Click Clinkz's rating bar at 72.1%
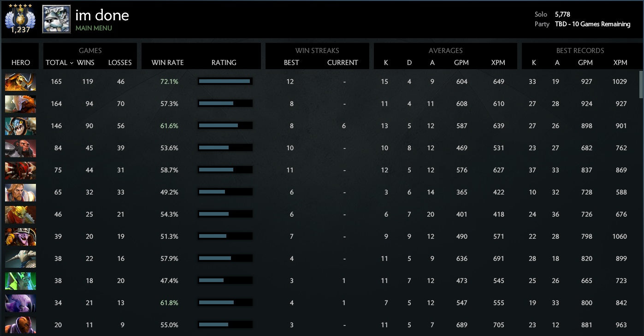644x336 pixels. tap(225, 82)
